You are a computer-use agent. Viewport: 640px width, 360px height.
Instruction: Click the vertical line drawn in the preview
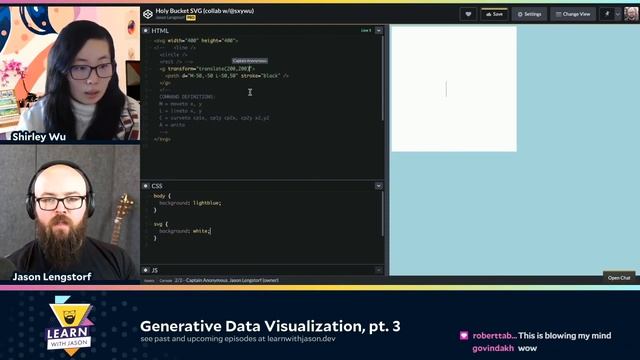tap(446, 89)
